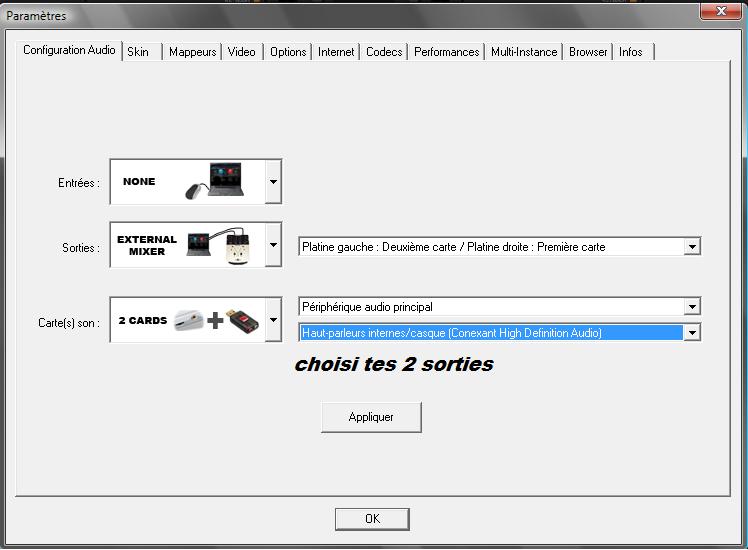Select the Options tab
Screen dimensions: 748x550
pos(288,52)
